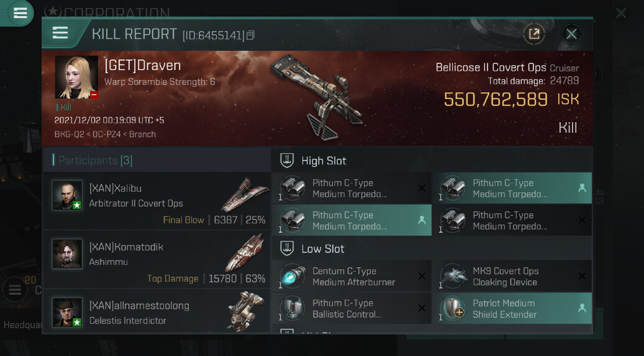Viewport: 644px width, 356px height.
Task: Tap the X mark on Medium Afterburner
Action: (x=422, y=276)
